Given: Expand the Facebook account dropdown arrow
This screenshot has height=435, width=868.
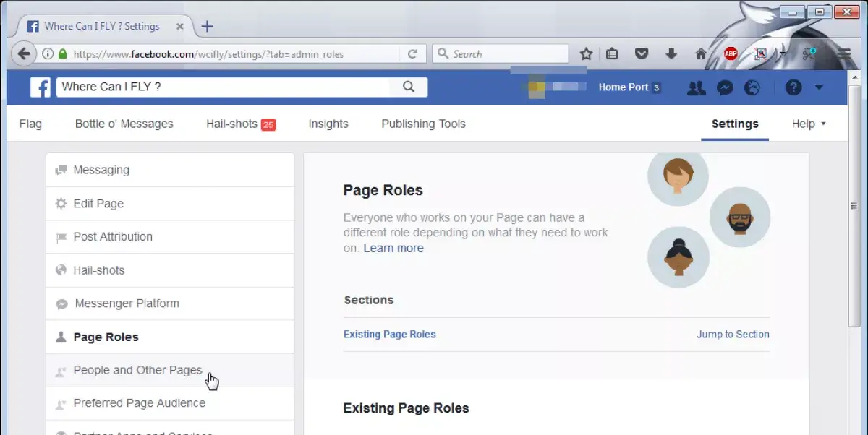Looking at the screenshot, I should click(x=819, y=87).
